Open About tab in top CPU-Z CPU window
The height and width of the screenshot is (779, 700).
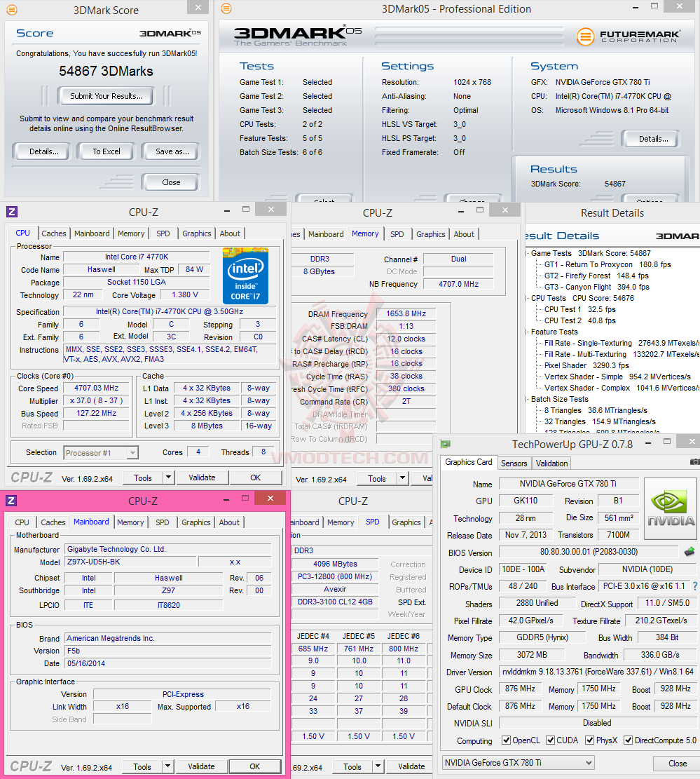230,233
